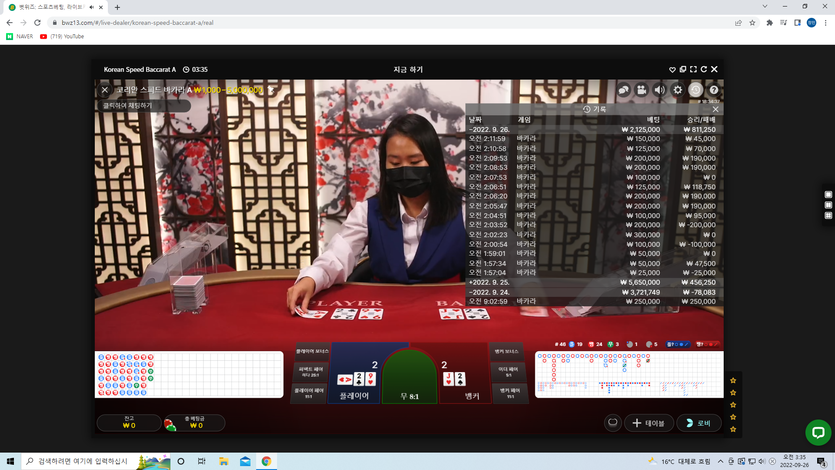Open Mail app from taskbar
The image size is (835, 470).
[245, 461]
